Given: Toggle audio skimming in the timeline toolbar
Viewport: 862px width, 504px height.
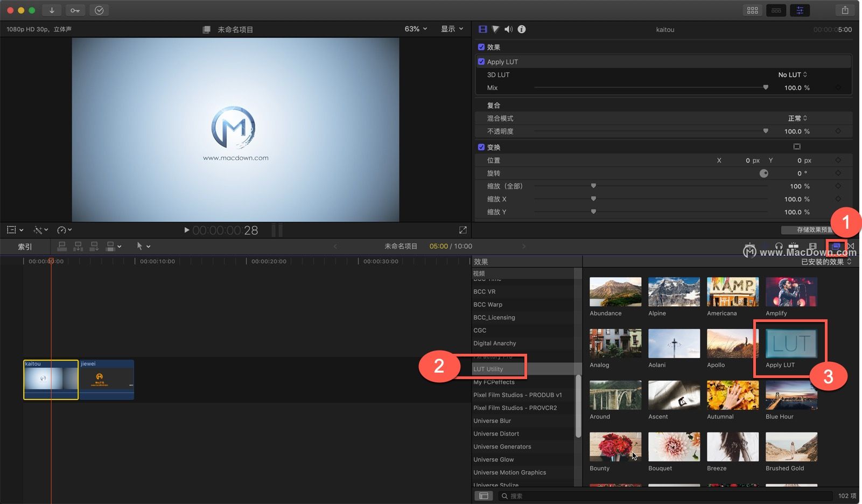Looking at the screenshot, I should (779, 246).
